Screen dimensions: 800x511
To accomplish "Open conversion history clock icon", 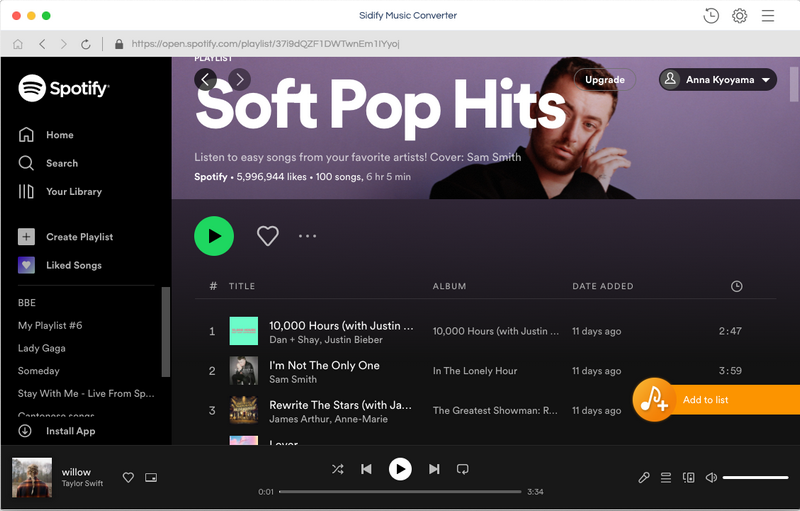I will [x=711, y=16].
